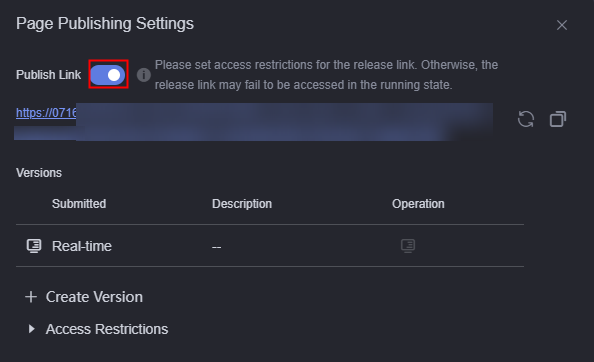Screen dimensions: 594x362
Task: Click the Operation column header
Action: pos(418,204)
